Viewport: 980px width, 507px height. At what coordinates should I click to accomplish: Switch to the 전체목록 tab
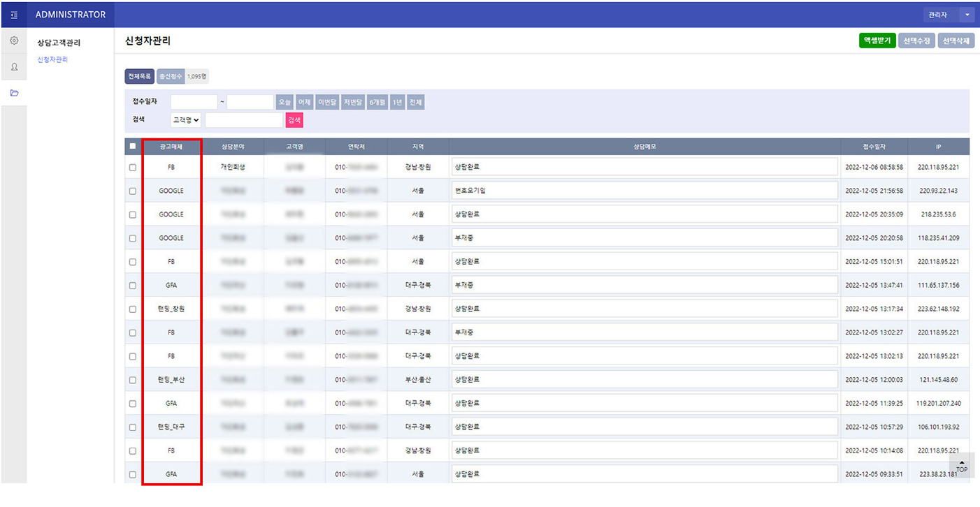coord(139,76)
